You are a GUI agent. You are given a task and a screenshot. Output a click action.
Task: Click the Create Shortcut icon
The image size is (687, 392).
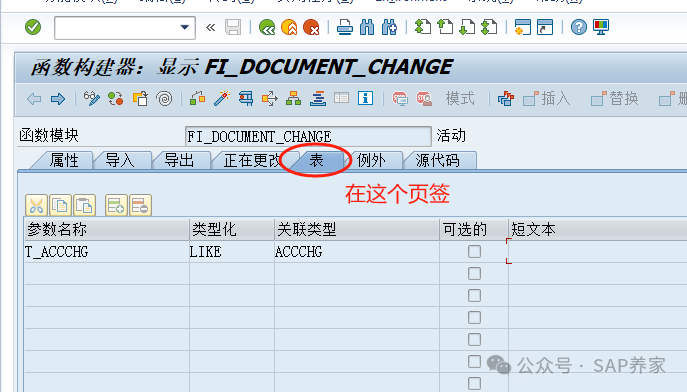(x=545, y=27)
